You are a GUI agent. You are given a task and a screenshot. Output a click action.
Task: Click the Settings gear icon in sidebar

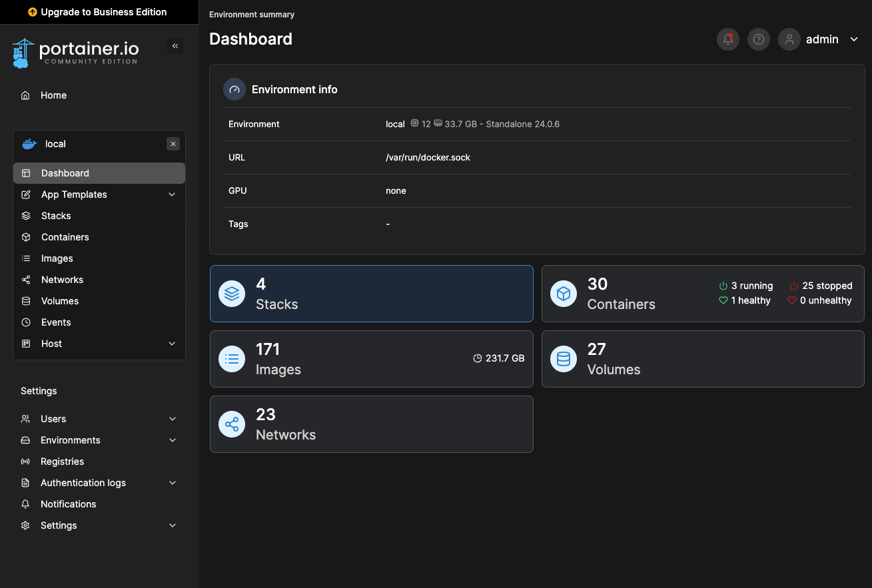(x=25, y=525)
